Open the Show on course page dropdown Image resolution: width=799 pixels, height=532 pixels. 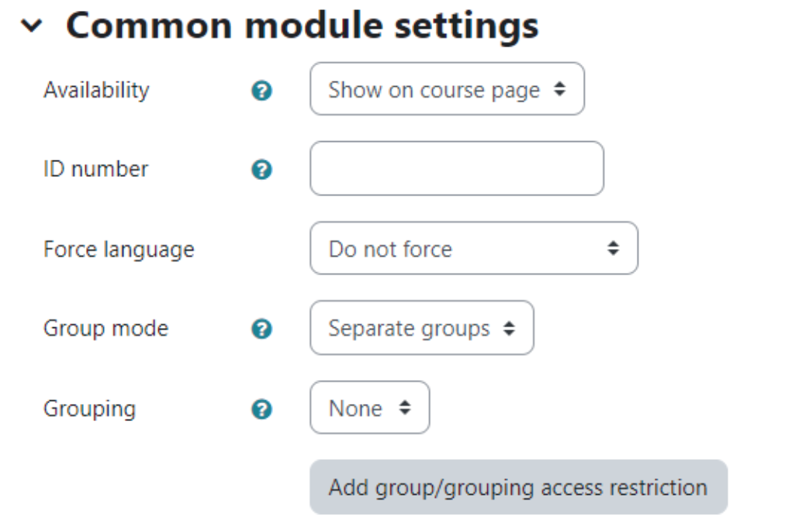click(447, 89)
